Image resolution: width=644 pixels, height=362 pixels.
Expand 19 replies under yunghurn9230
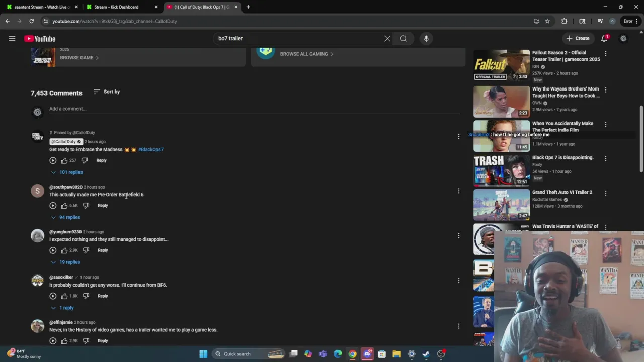65,262
